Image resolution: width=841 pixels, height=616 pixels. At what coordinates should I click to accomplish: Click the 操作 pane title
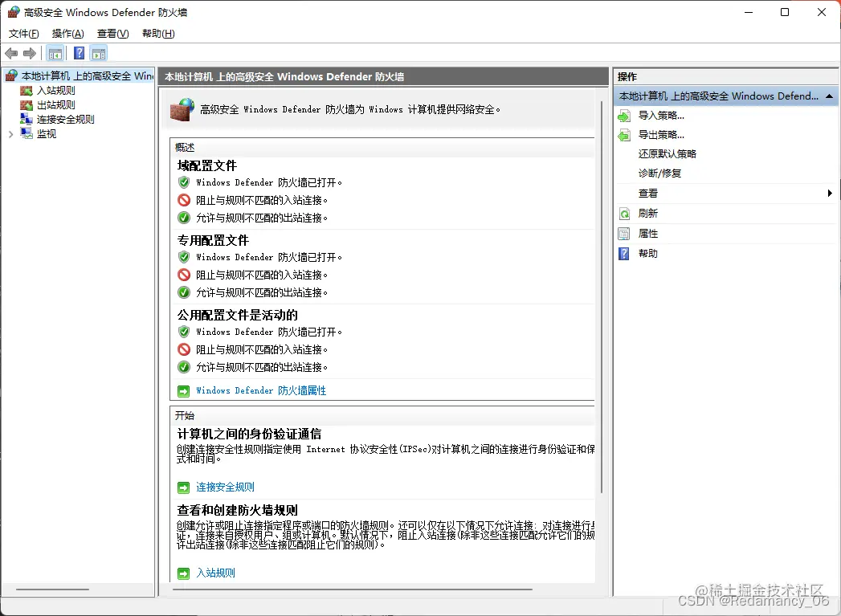click(x=627, y=77)
